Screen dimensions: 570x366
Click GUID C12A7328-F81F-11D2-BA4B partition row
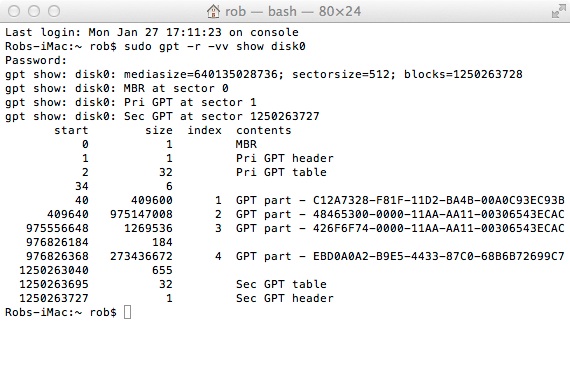point(285,200)
